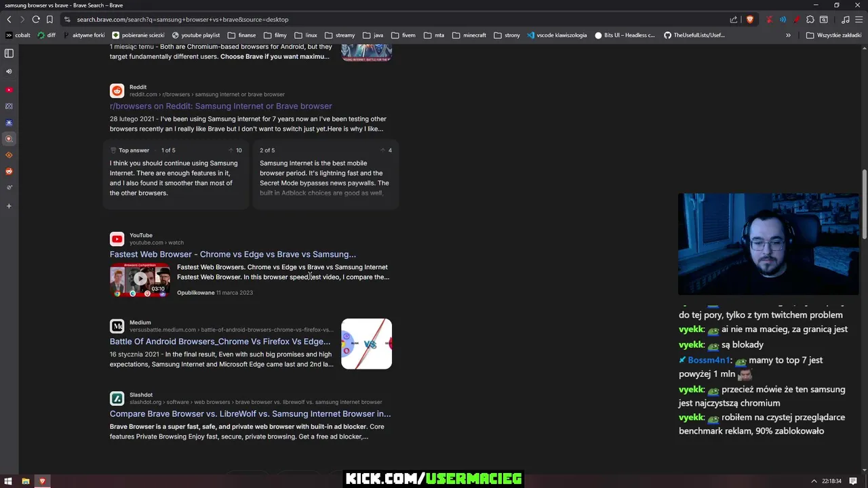Click the taskbar clock showing 22:18:34
This screenshot has height=488, width=868.
[x=831, y=481]
